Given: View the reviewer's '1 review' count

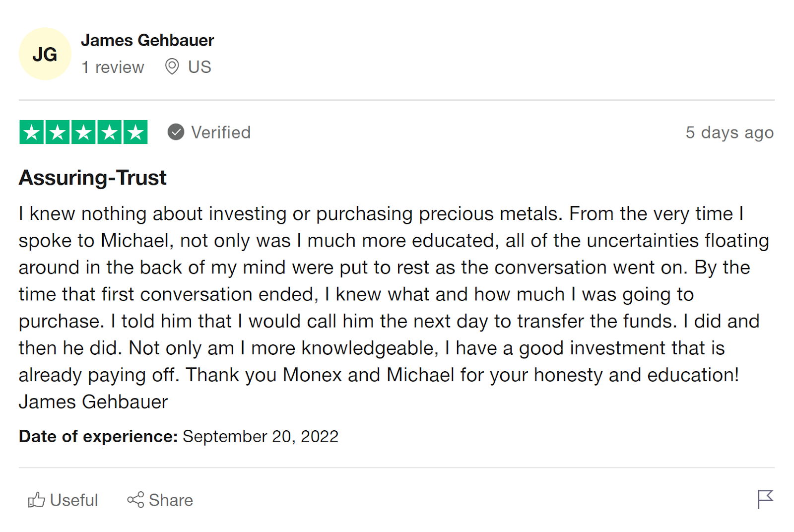Looking at the screenshot, I should (113, 67).
